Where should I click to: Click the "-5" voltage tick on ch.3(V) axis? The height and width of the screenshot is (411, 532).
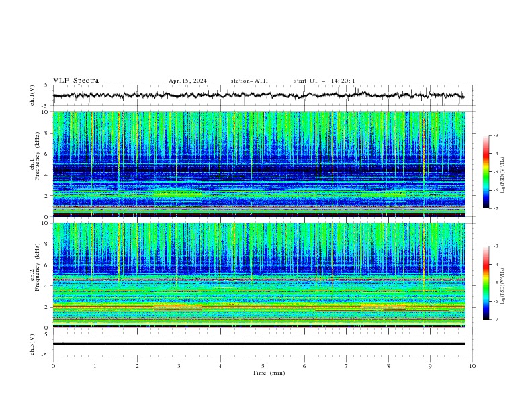[44, 355]
